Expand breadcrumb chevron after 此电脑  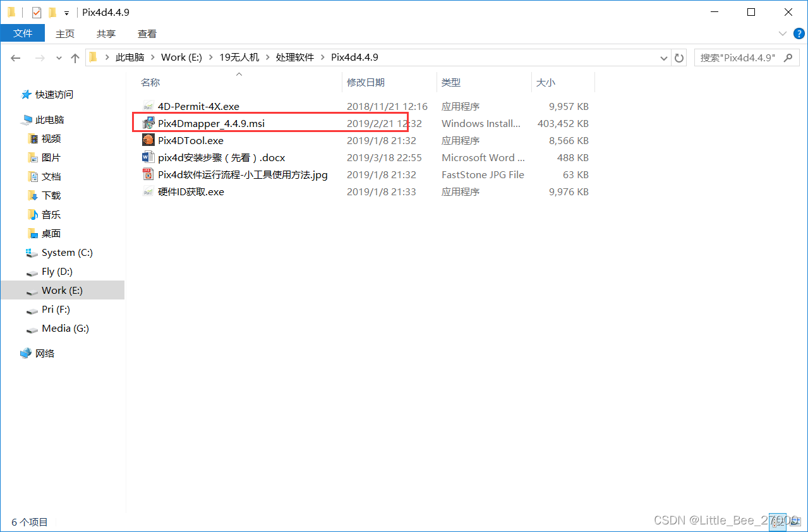point(152,57)
